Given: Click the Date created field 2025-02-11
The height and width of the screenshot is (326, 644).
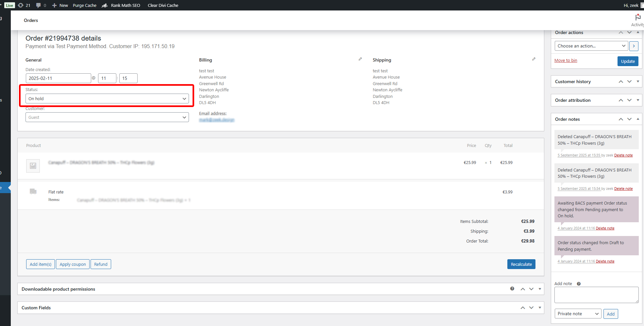Looking at the screenshot, I should (x=58, y=78).
